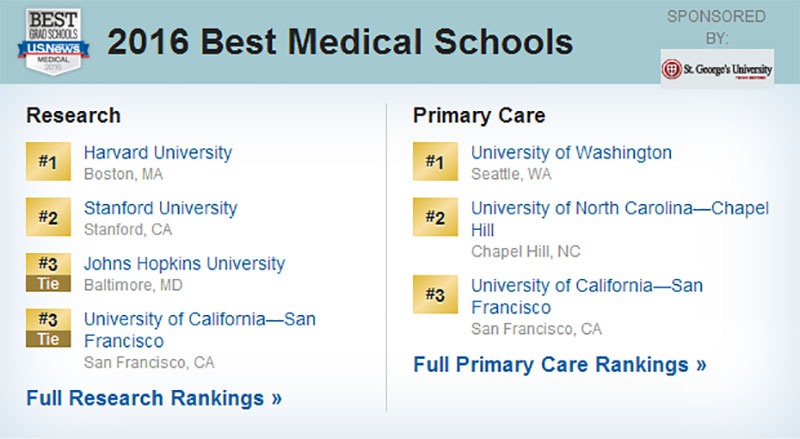Viewport: 800px width, 439px height.
Task: Open University of North Carolina—Chapel Hill link
Action: (x=619, y=218)
